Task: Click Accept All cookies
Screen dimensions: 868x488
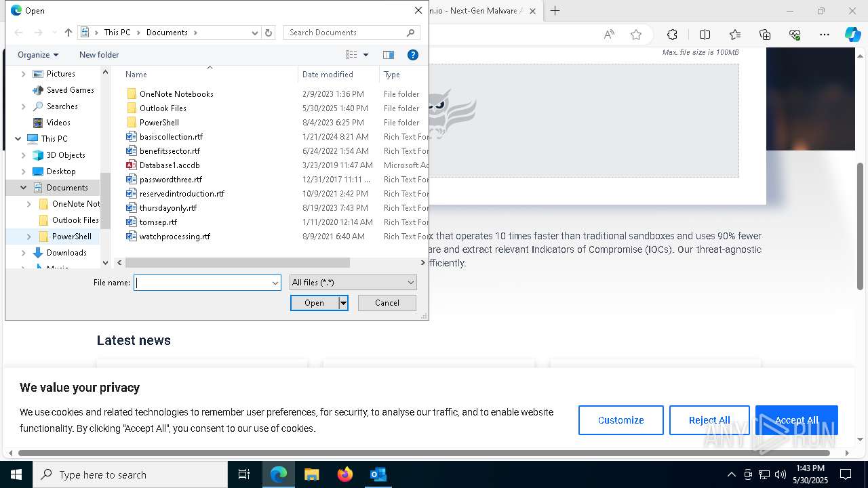Action: point(797,420)
